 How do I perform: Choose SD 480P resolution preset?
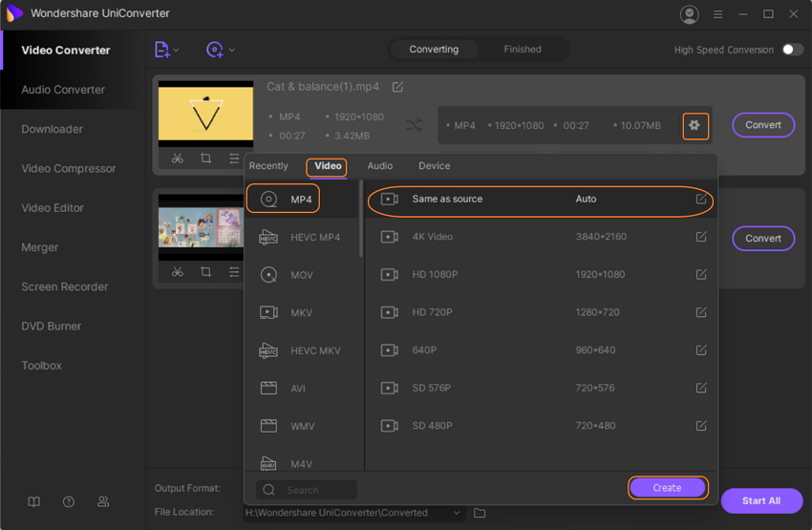tap(540, 426)
